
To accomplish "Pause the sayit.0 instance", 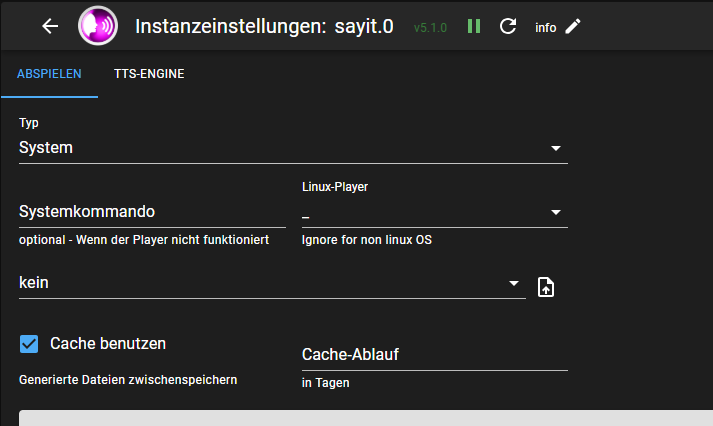I will point(474,26).
